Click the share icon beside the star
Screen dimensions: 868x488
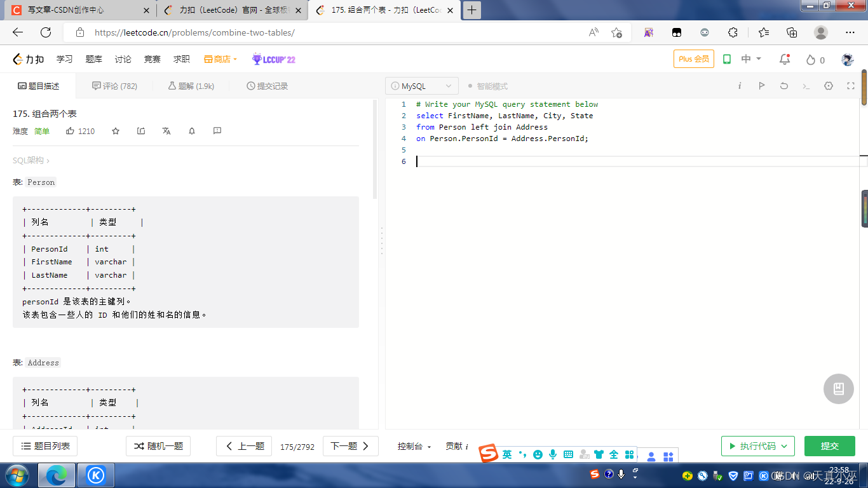pos(141,131)
